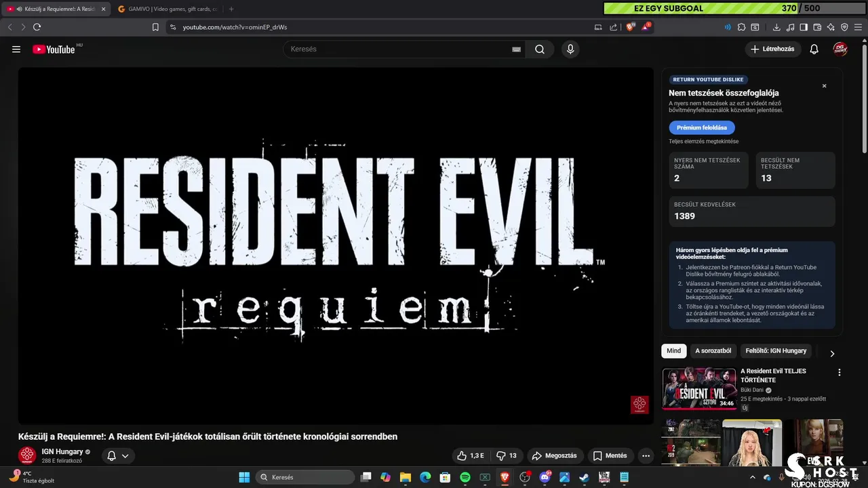Open the IGN Hungary channel name

coord(62,451)
